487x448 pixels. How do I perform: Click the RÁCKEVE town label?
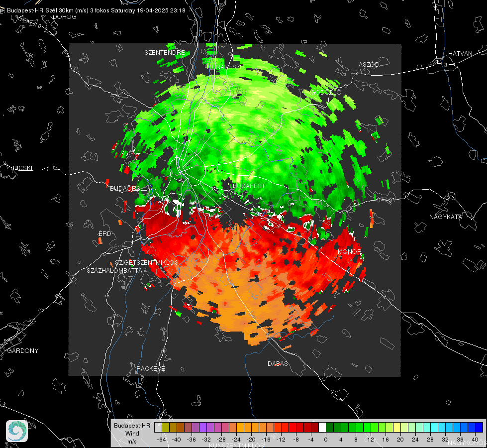pos(151,368)
